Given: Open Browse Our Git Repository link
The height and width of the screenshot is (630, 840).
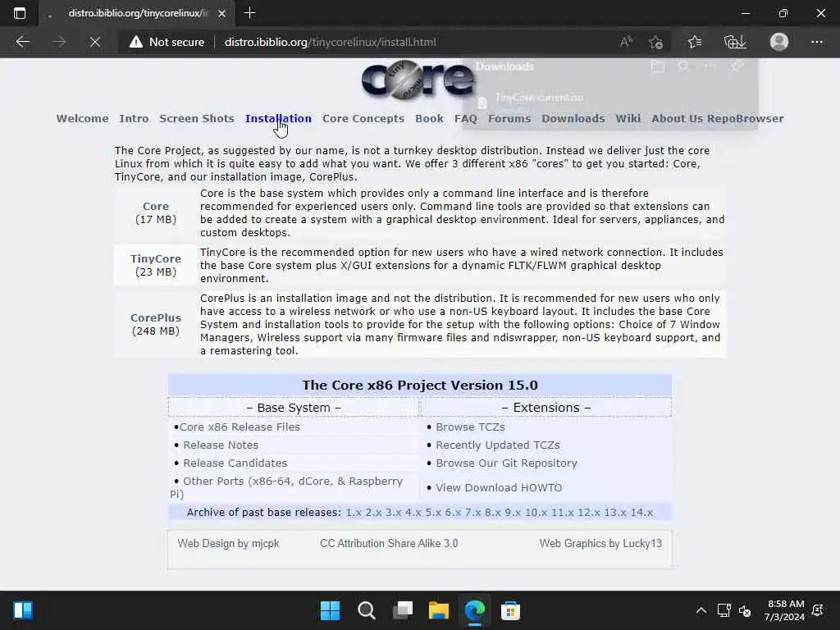Looking at the screenshot, I should tap(506, 463).
